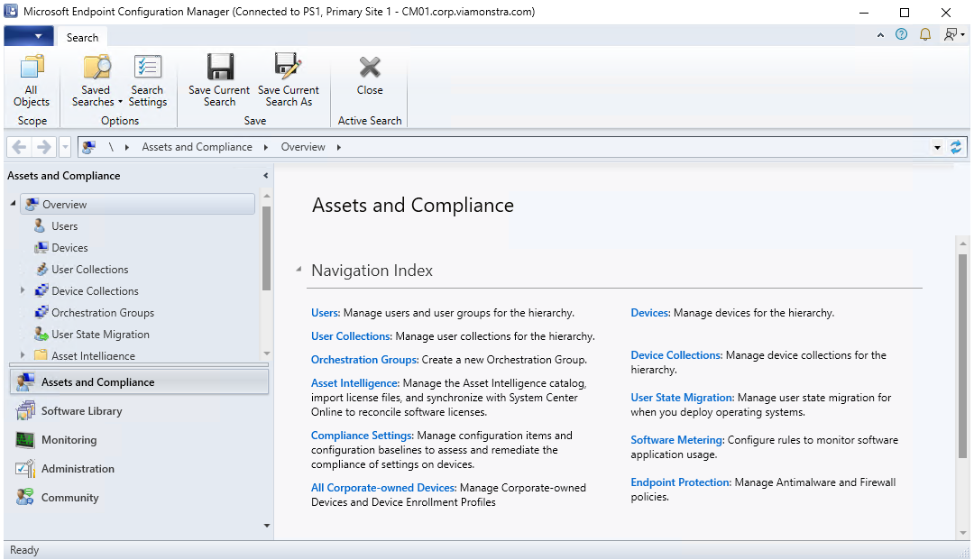
Task: Collapse the Overview tree node
Action: point(14,205)
